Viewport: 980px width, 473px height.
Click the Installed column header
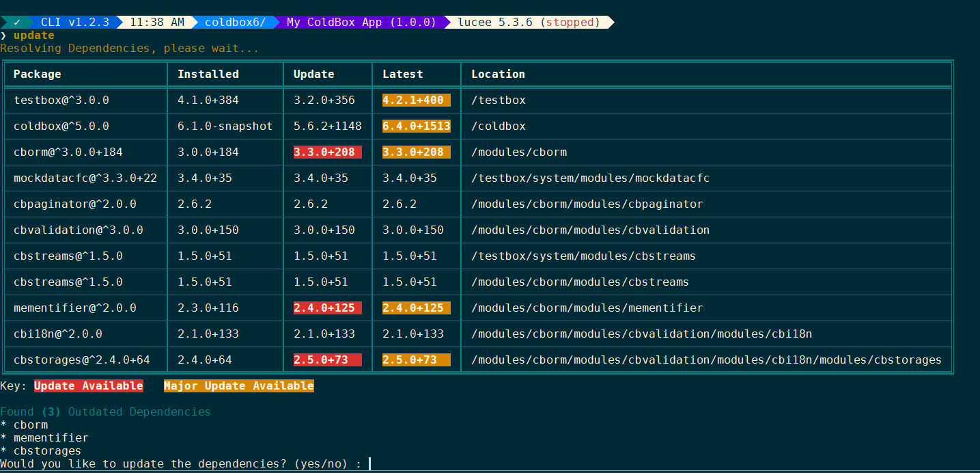coord(208,74)
